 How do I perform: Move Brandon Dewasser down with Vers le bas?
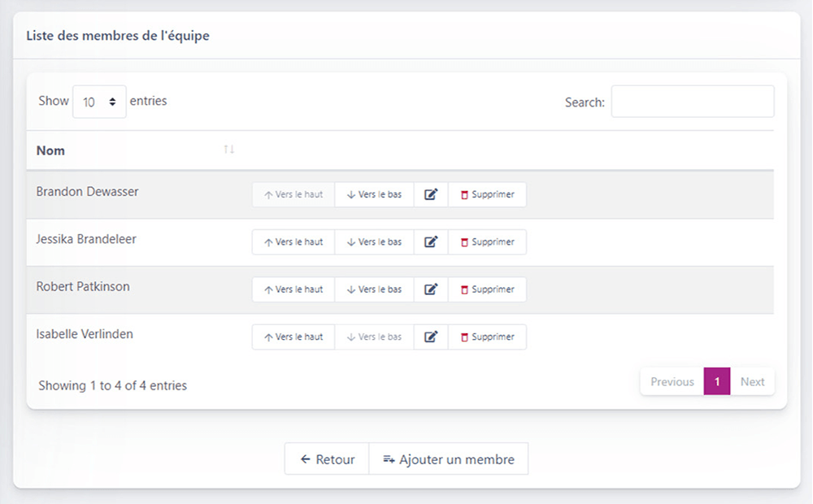(x=374, y=194)
